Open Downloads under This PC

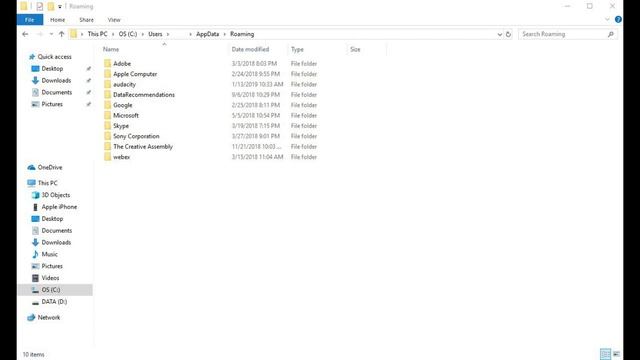56,242
